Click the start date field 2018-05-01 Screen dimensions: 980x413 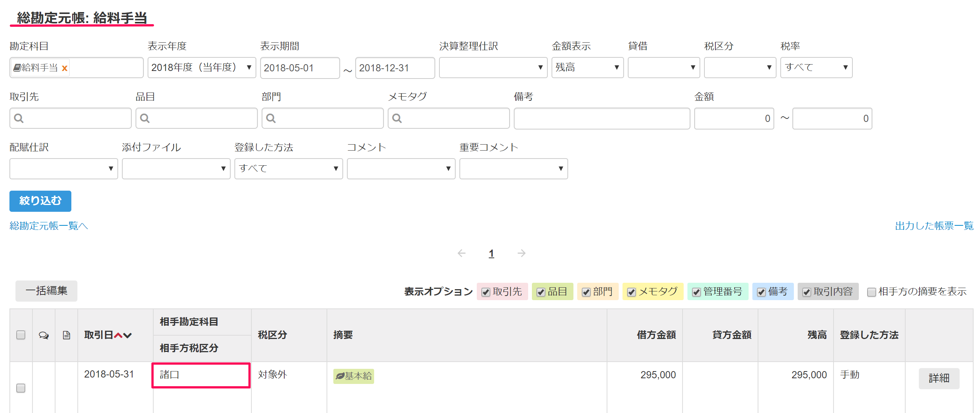pyautogui.click(x=300, y=68)
